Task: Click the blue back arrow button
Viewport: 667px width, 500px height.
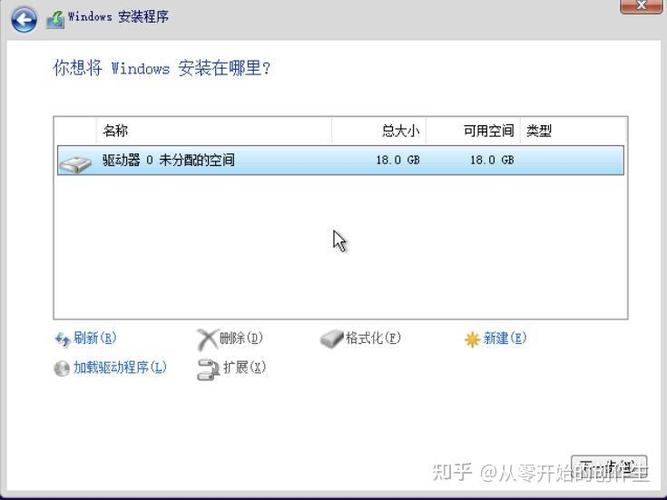Action: point(24,18)
